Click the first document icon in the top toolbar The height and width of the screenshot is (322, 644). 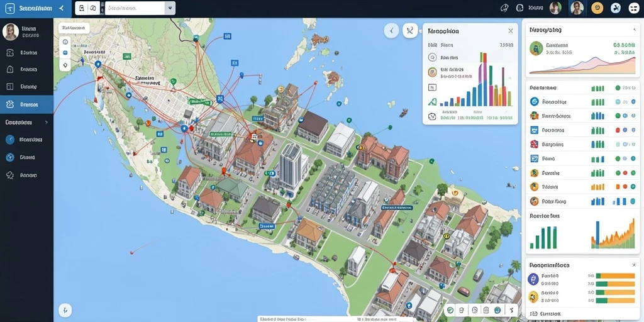point(82,8)
